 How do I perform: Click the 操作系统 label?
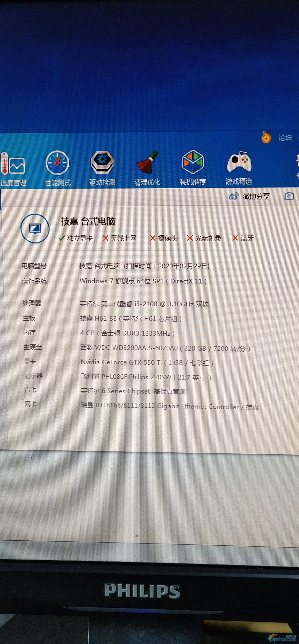click(34, 280)
